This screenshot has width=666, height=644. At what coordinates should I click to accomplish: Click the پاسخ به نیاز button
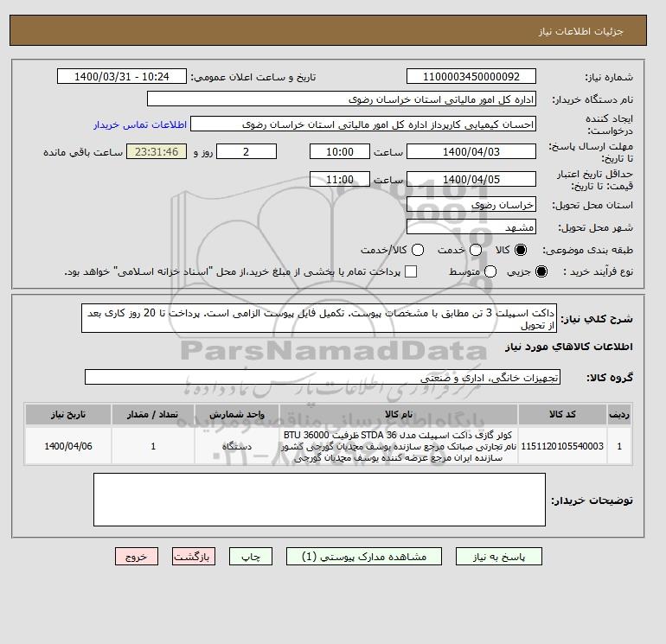pyautogui.click(x=499, y=557)
